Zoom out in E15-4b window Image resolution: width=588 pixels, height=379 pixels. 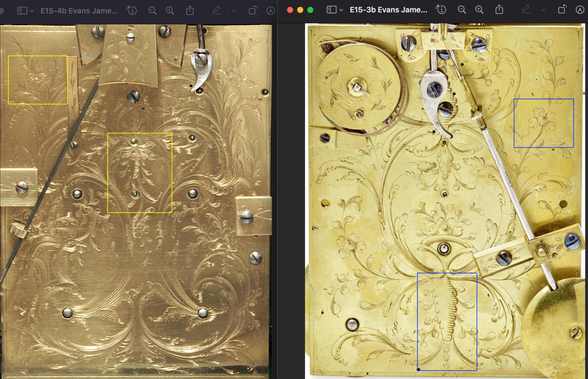(x=152, y=11)
